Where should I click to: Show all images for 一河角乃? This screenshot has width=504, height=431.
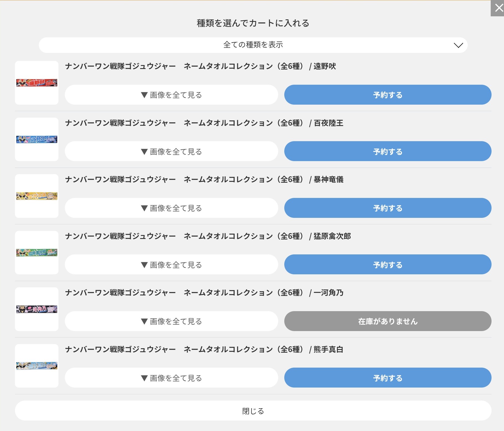(x=171, y=321)
